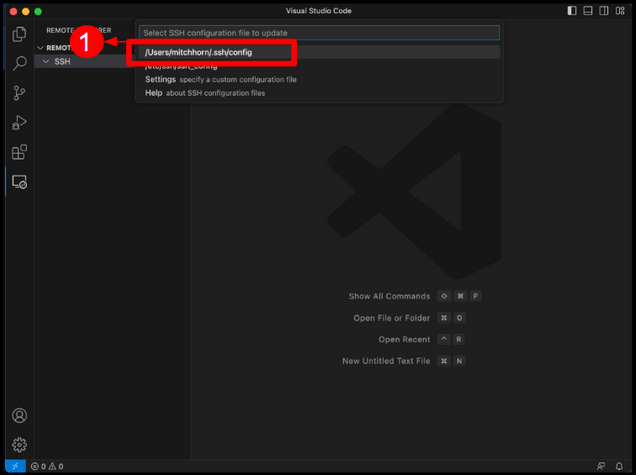Click the R key hint badge
Image resolution: width=636 pixels, height=475 pixels.
tap(459, 340)
